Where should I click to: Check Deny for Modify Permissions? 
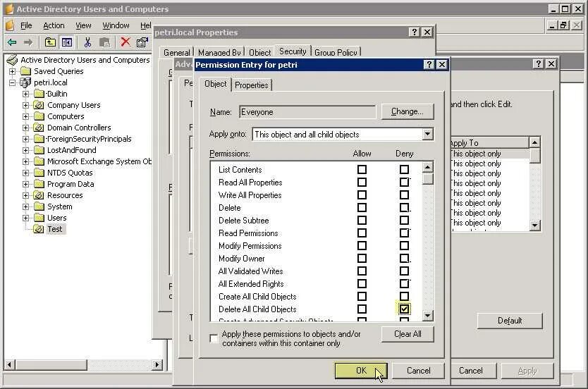pos(404,245)
